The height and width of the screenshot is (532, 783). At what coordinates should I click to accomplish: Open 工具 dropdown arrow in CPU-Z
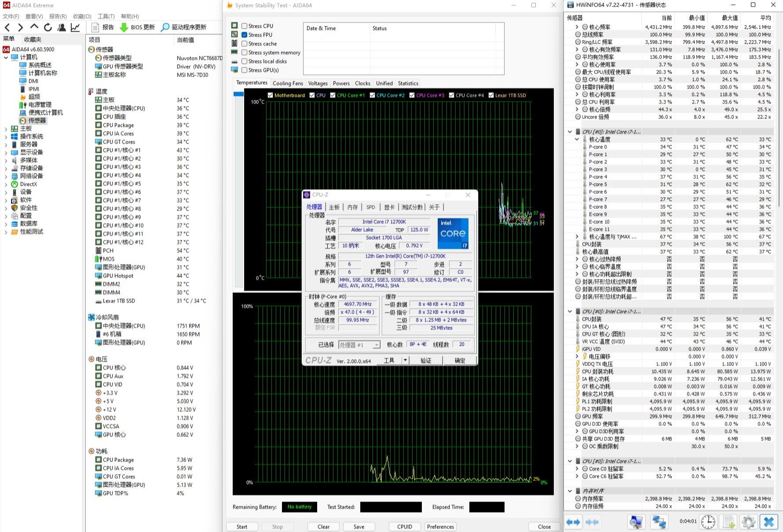tap(405, 360)
